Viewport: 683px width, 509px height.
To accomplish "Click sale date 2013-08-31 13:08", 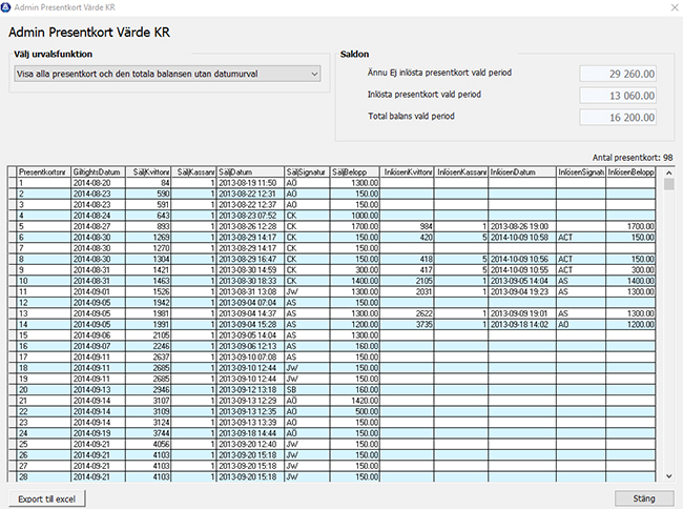I will pyautogui.click(x=251, y=292).
